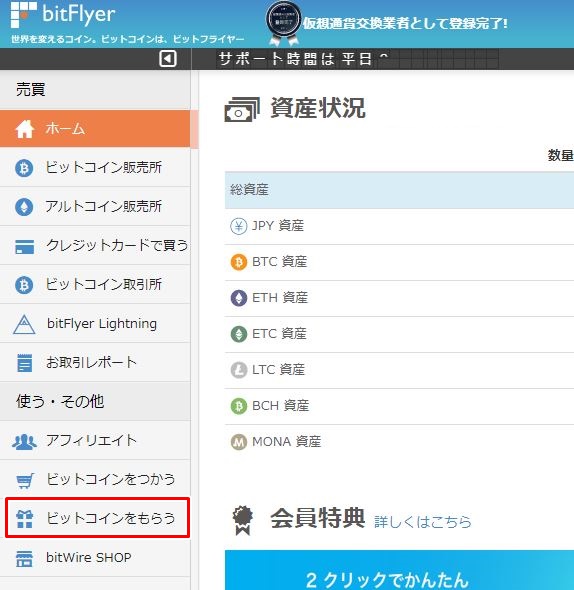
Task: Click the ビットコイン販売所 bitcoin icon
Action: point(24,168)
